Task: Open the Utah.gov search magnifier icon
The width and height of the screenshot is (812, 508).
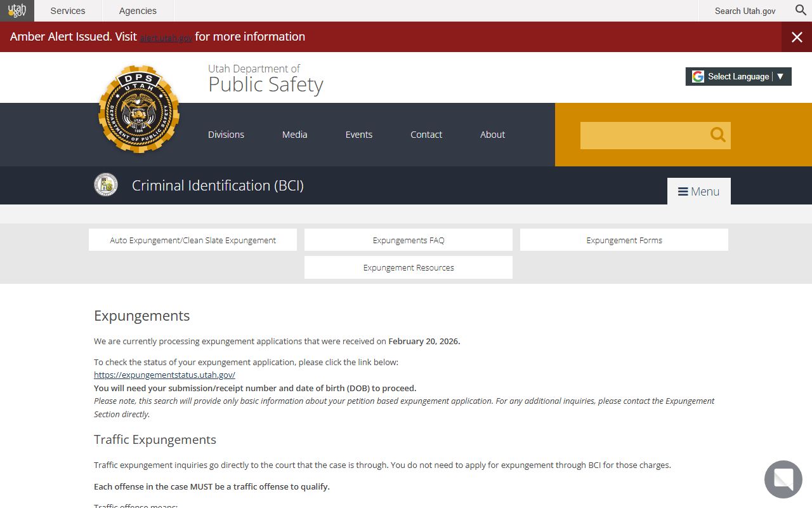Action: click(x=801, y=10)
